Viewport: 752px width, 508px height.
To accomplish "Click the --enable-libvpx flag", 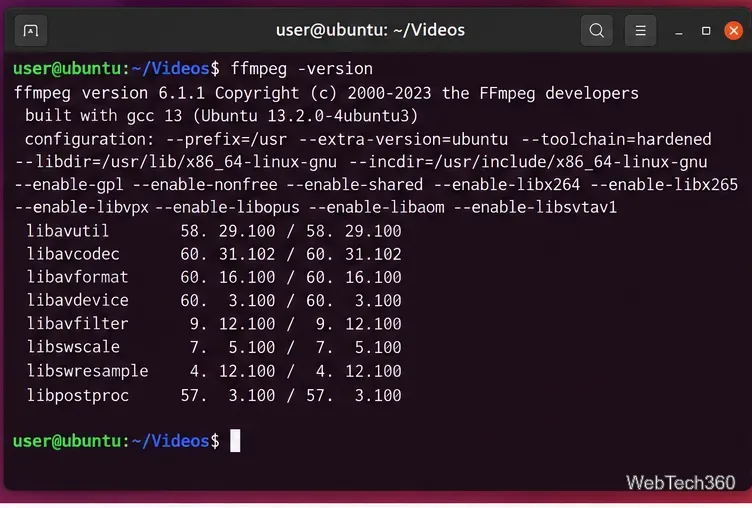I will [82, 208].
